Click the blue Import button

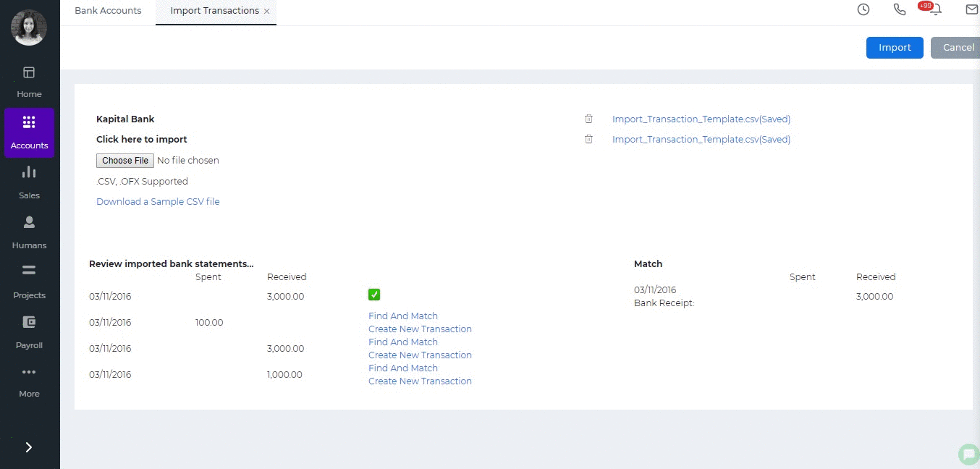pyautogui.click(x=895, y=48)
